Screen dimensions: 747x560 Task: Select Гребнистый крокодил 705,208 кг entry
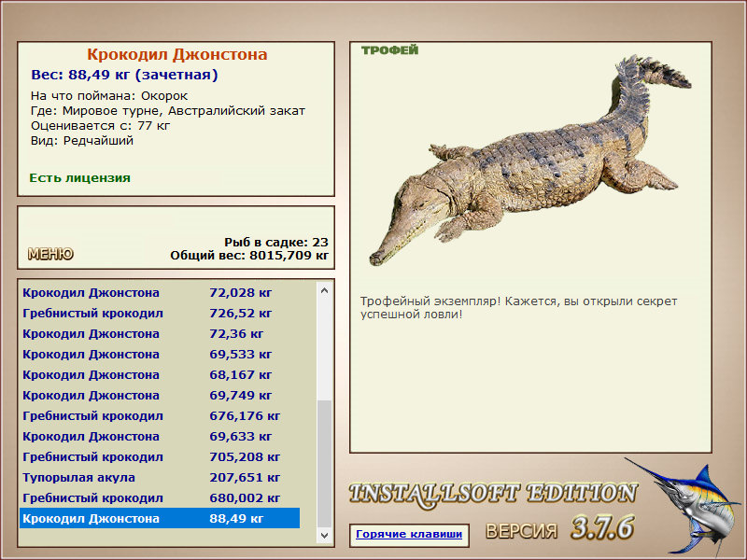160,456
